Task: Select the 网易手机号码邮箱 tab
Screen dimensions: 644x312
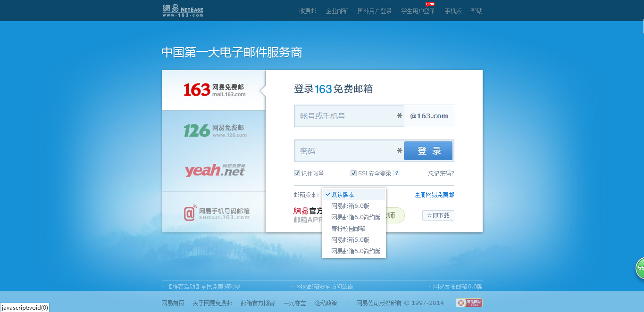Action: point(214,212)
